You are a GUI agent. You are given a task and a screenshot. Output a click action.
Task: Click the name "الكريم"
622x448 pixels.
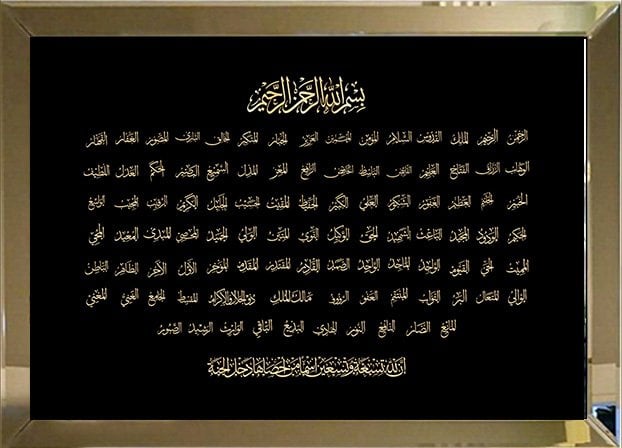point(187,204)
